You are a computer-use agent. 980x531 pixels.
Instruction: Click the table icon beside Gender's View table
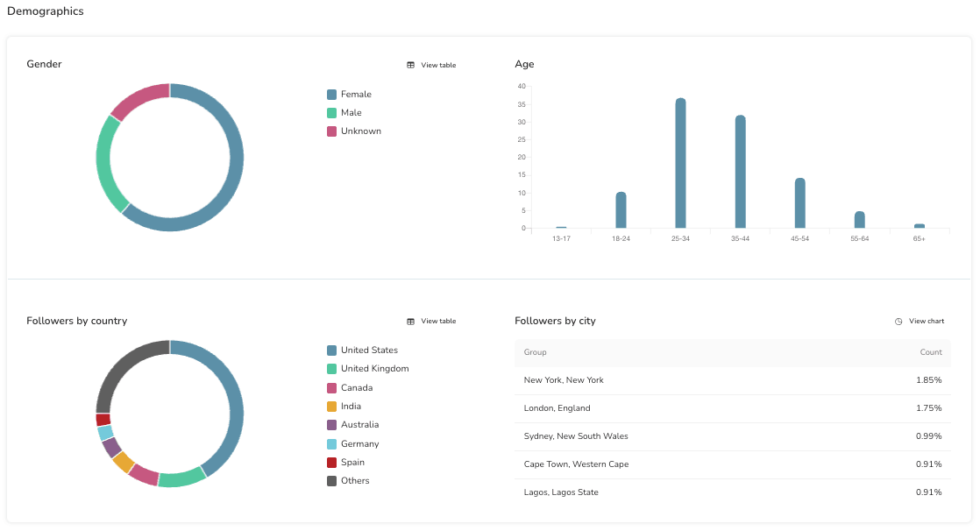click(410, 66)
